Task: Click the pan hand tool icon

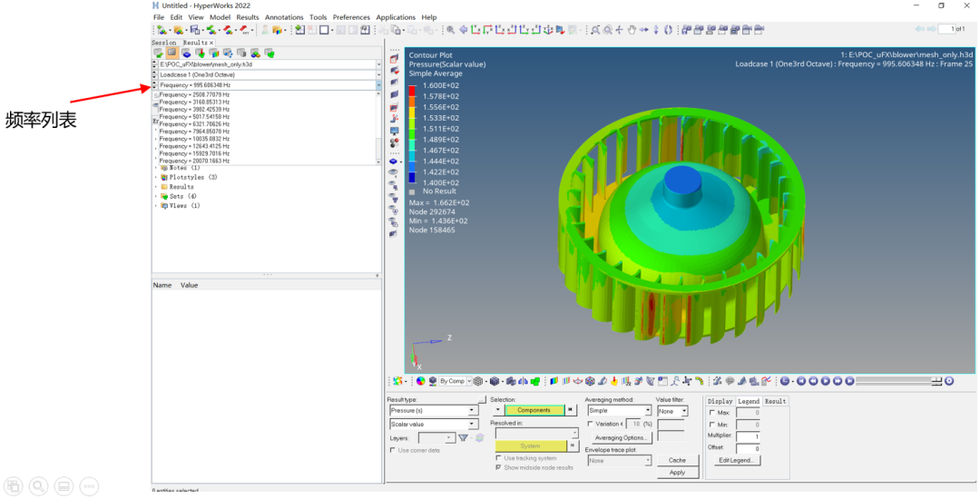Action: coord(632,29)
